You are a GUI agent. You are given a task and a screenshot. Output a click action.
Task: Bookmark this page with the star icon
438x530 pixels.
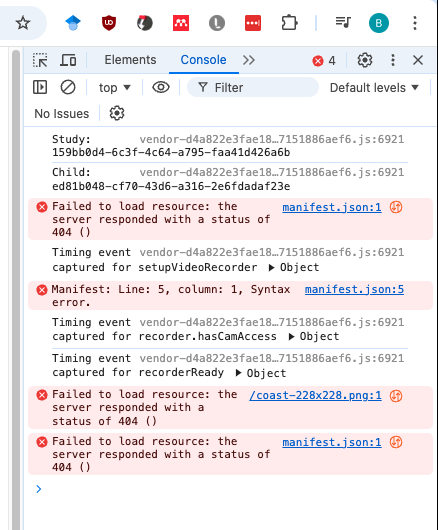click(23, 23)
